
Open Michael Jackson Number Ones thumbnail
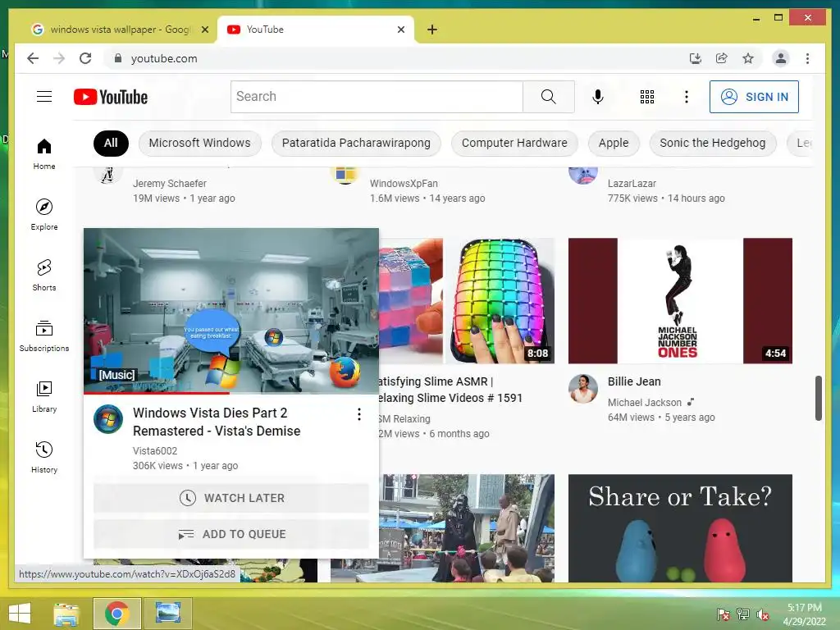[x=680, y=300]
